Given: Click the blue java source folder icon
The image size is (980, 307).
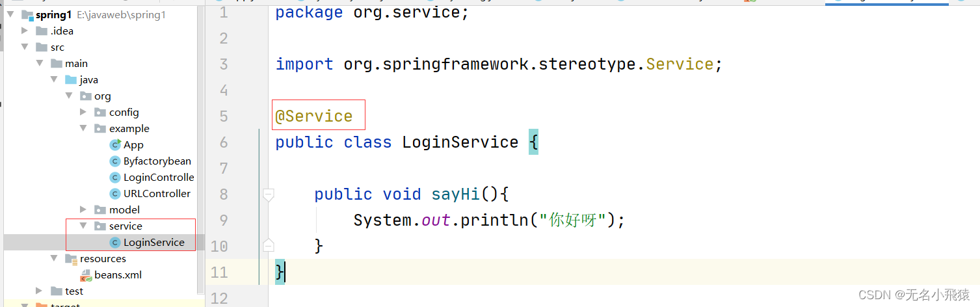Looking at the screenshot, I should click(71, 79).
